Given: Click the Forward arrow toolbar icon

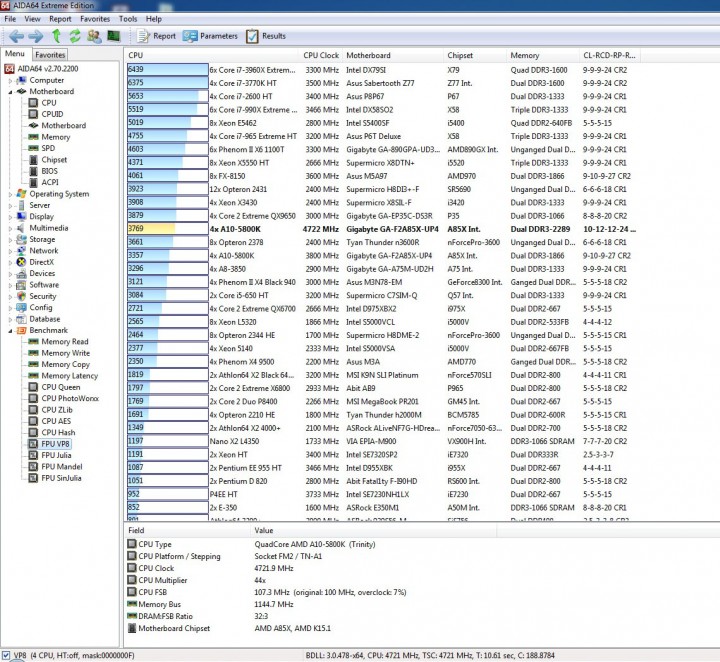Looking at the screenshot, I should pos(36,36).
